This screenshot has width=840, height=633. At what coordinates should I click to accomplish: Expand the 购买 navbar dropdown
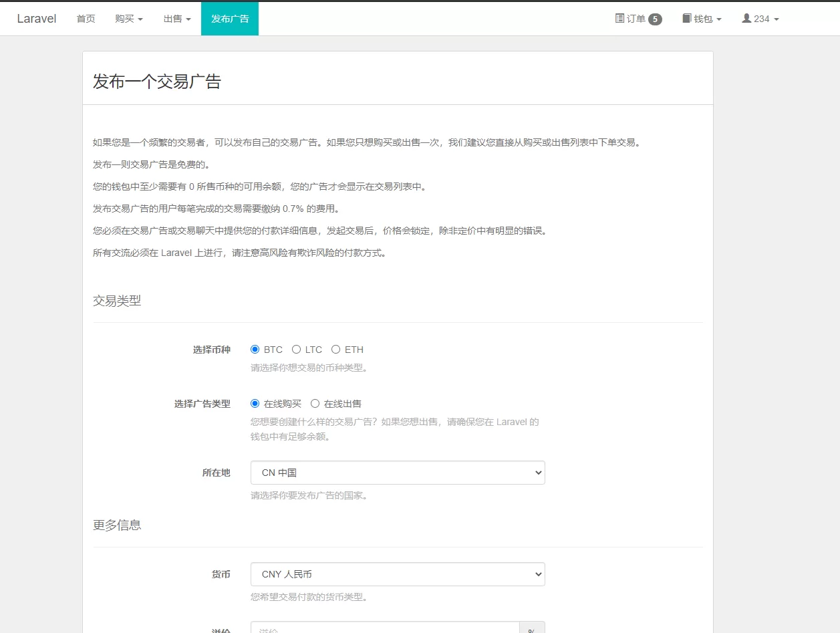[129, 19]
